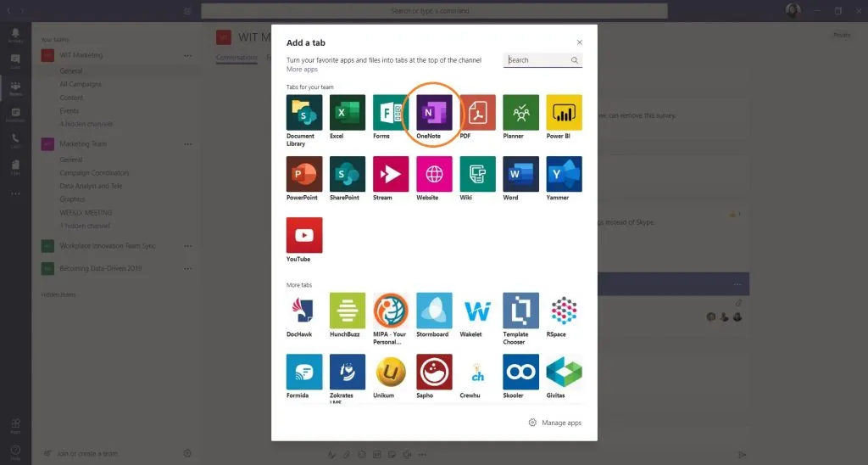Click Join or create a team
Viewport: 868px width, 465px height.
click(87, 453)
